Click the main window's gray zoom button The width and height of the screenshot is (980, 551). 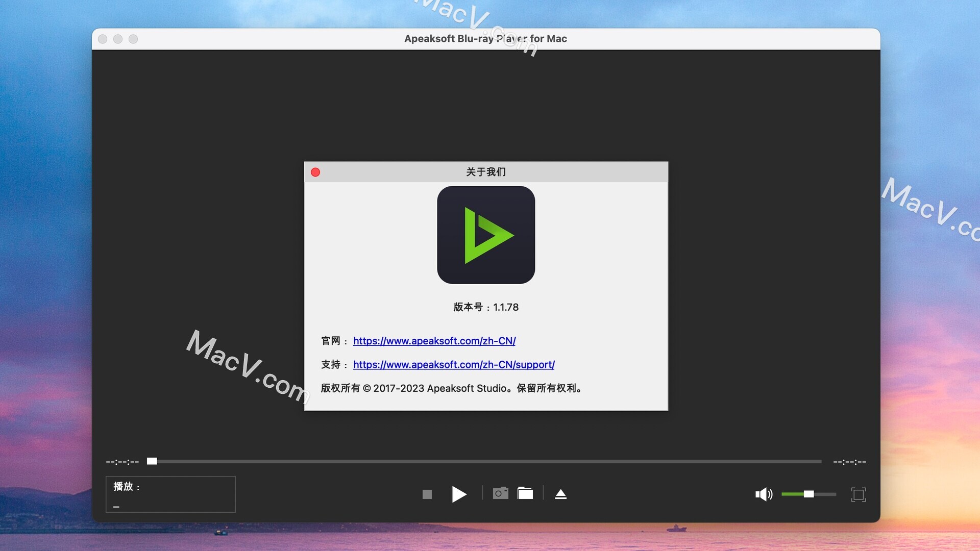click(x=133, y=39)
